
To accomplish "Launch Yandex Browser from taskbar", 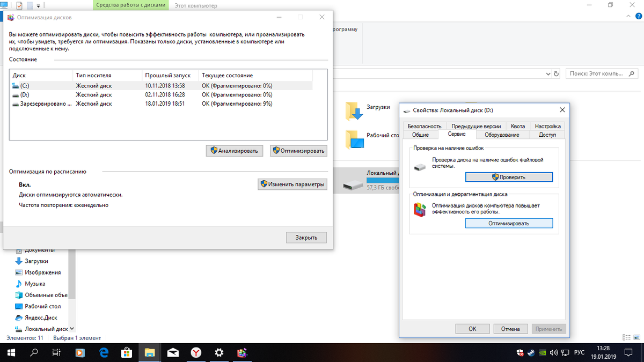I will 196,352.
